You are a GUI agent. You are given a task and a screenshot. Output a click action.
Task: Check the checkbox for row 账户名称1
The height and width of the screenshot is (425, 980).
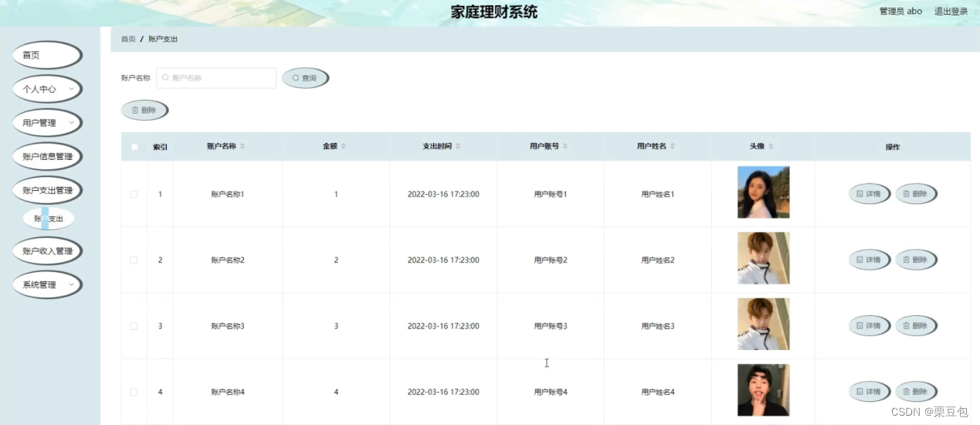(134, 194)
